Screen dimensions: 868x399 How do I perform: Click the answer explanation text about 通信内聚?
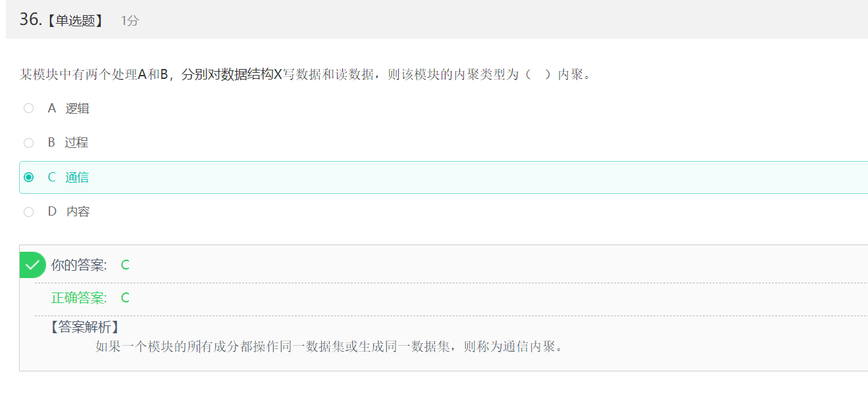330,346
